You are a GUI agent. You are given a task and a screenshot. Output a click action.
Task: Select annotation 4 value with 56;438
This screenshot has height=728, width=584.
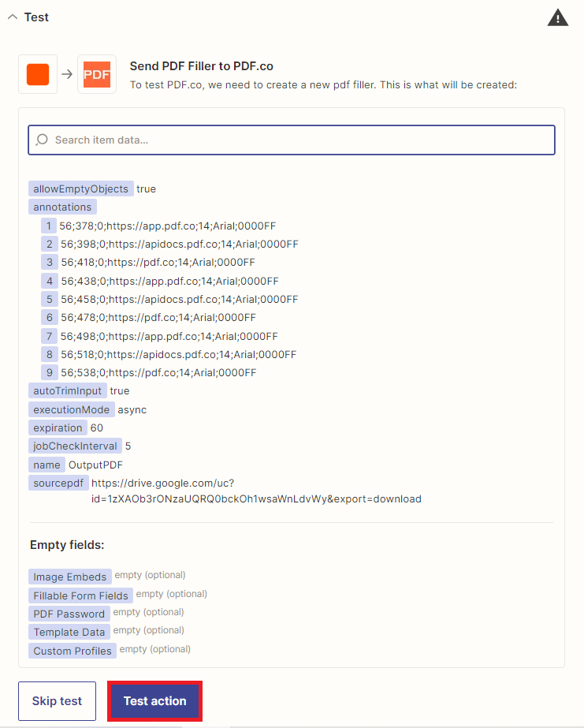[x=169, y=282]
